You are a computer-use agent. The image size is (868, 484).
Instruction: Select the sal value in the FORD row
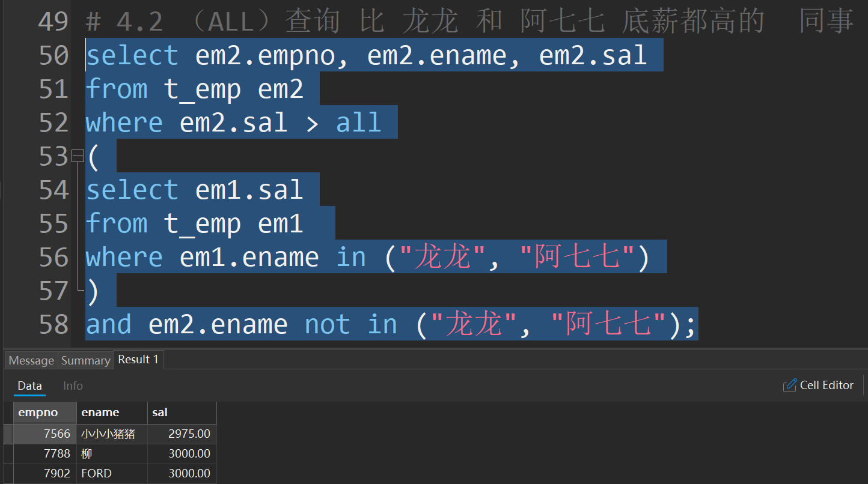pos(182,473)
